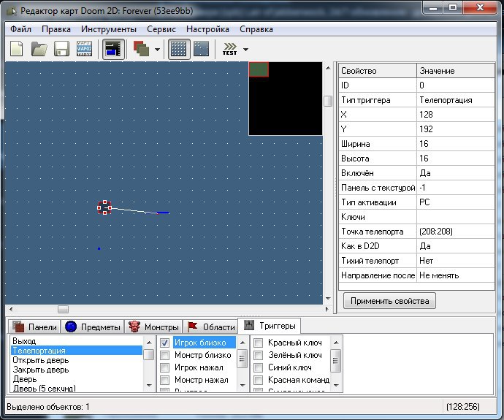Uncheck the Игрок близко checkbox
The height and width of the screenshot is (420, 504).
164,343
